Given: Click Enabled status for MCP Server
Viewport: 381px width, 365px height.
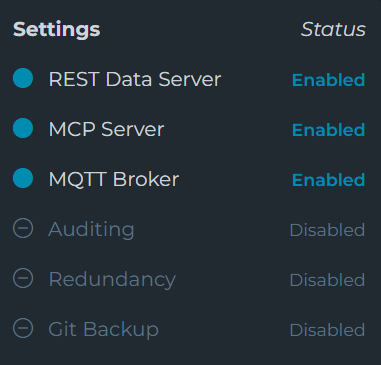Looking at the screenshot, I should 328,130.
